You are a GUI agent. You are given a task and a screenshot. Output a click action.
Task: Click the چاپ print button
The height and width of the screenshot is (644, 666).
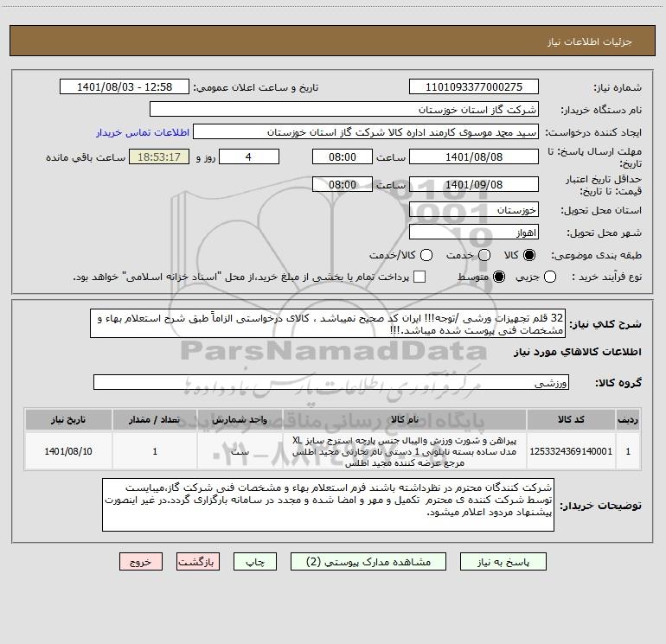point(255,562)
